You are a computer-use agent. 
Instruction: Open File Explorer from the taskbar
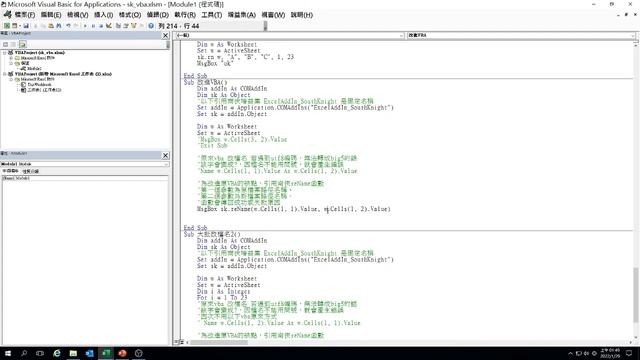(x=73, y=353)
